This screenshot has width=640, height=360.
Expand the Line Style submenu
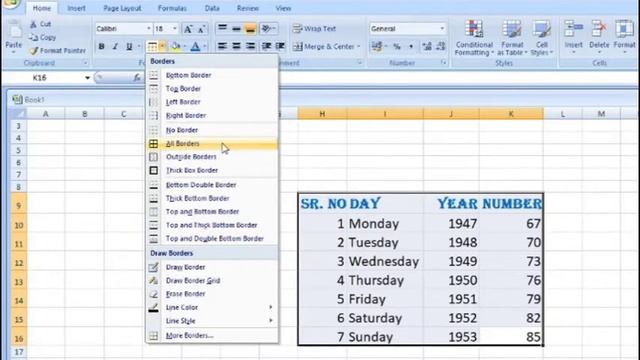[212, 321]
